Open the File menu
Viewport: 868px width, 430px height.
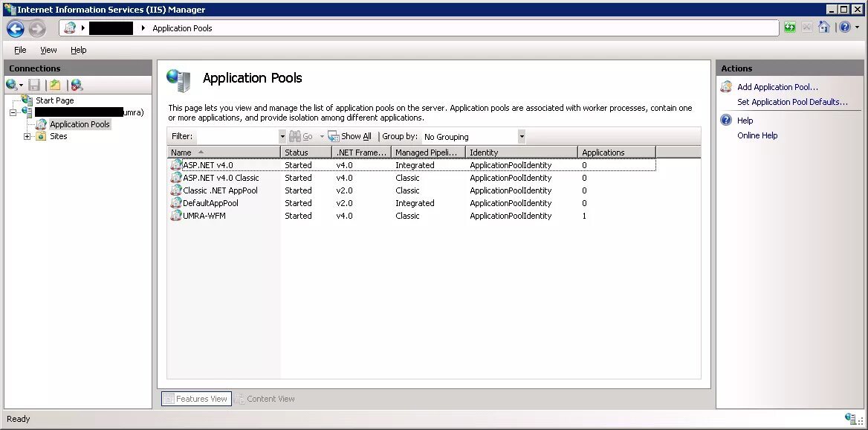click(x=20, y=50)
